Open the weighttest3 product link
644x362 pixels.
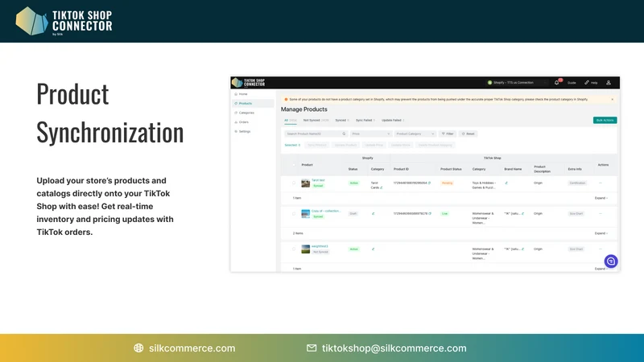[x=320, y=246]
